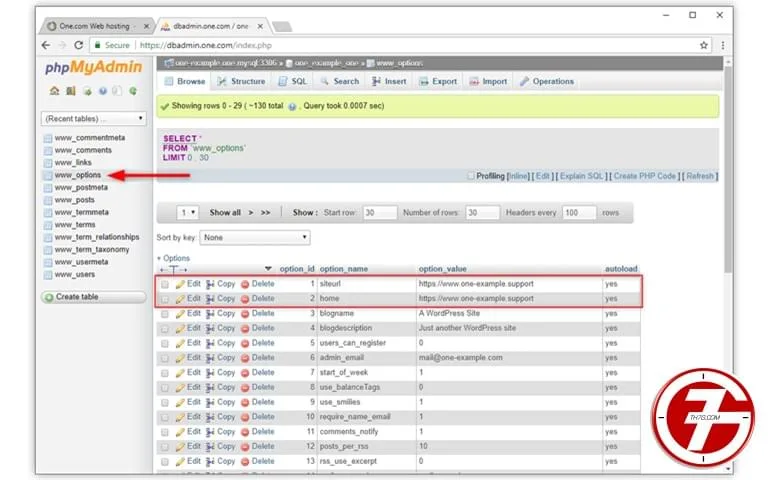The image size is (768, 480).
Task: Check the users_can_register row checkbox
Action: pyautogui.click(x=165, y=343)
